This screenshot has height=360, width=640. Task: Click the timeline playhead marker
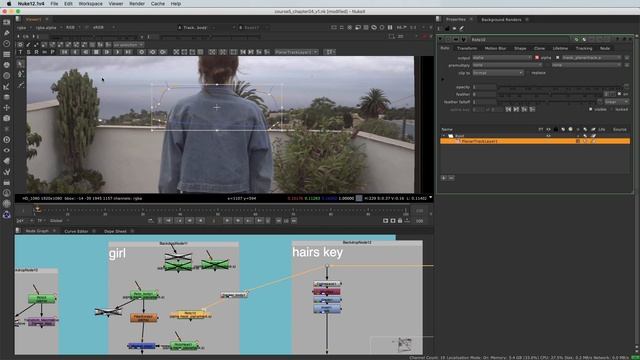coord(37,209)
